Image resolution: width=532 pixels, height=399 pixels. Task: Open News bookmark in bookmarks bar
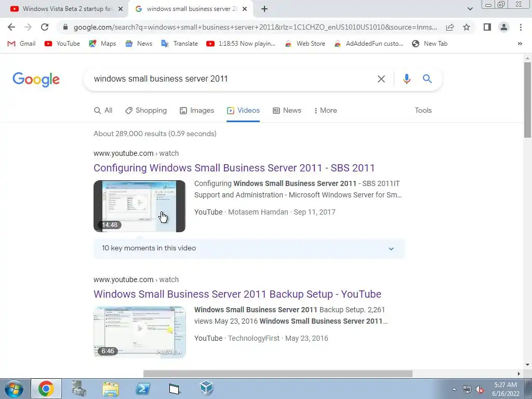(139, 44)
